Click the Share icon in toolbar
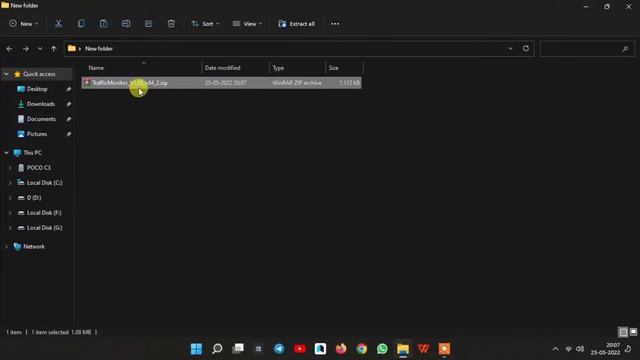Image resolution: width=640 pixels, height=360 pixels. pos(149,24)
